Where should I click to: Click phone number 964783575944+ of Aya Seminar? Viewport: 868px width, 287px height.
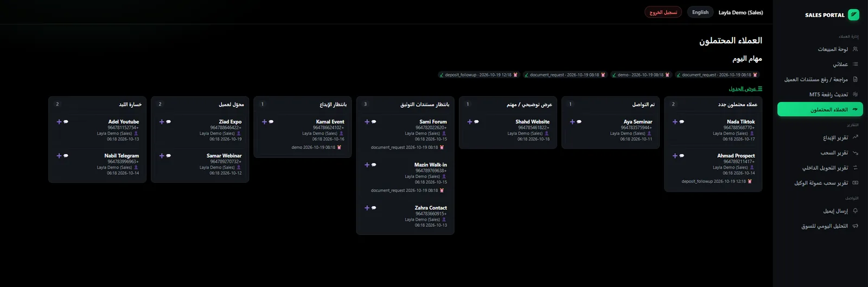636,128
